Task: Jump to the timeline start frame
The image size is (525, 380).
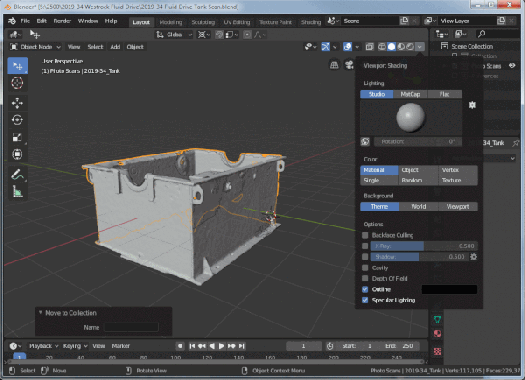Action: [x=192, y=346]
